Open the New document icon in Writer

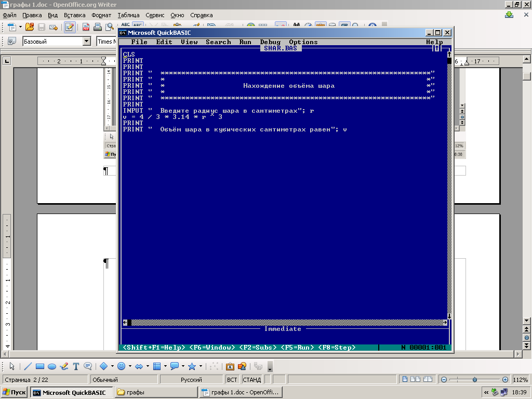[x=11, y=27]
